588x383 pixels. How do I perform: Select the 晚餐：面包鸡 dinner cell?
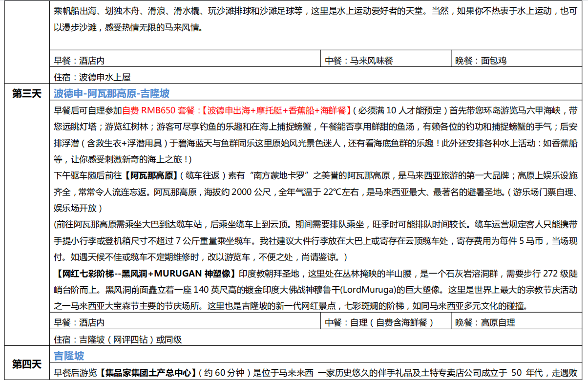pyautogui.click(x=481, y=61)
